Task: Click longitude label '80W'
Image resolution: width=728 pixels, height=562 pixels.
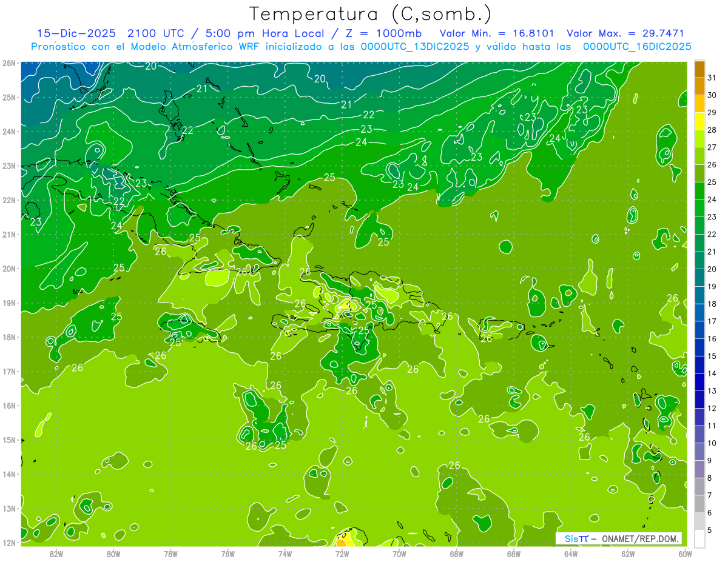Action: [113, 554]
